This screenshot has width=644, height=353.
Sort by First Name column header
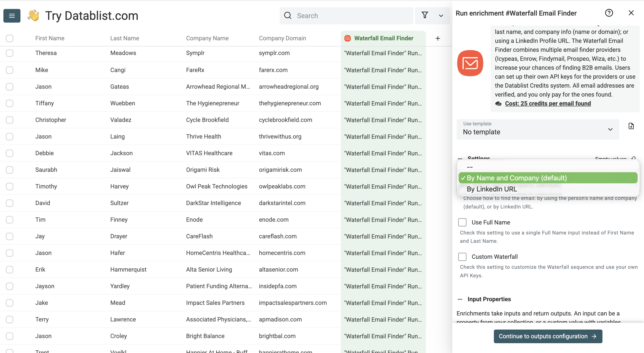(x=50, y=38)
